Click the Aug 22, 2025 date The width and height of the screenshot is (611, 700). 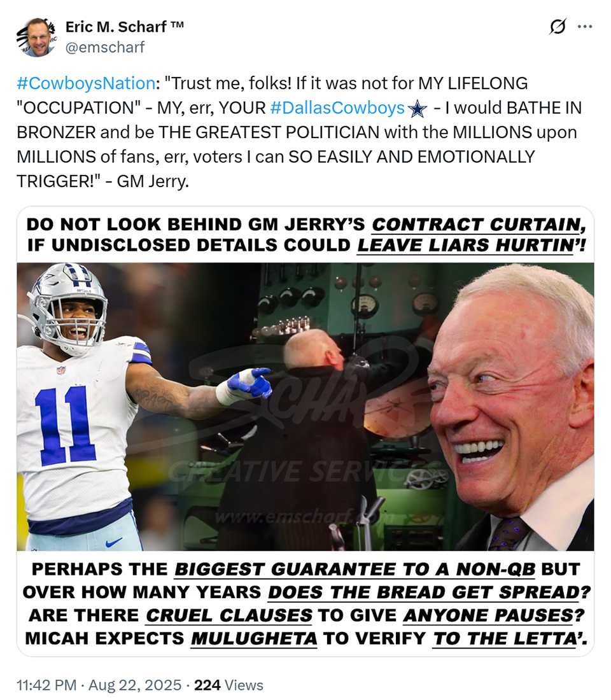pos(135,685)
